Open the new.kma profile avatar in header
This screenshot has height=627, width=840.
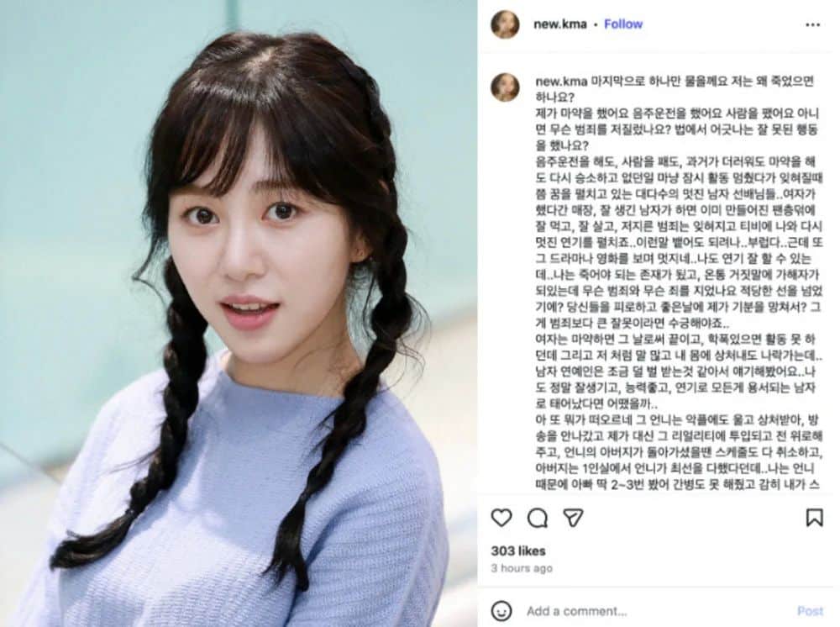click(505, 24)
